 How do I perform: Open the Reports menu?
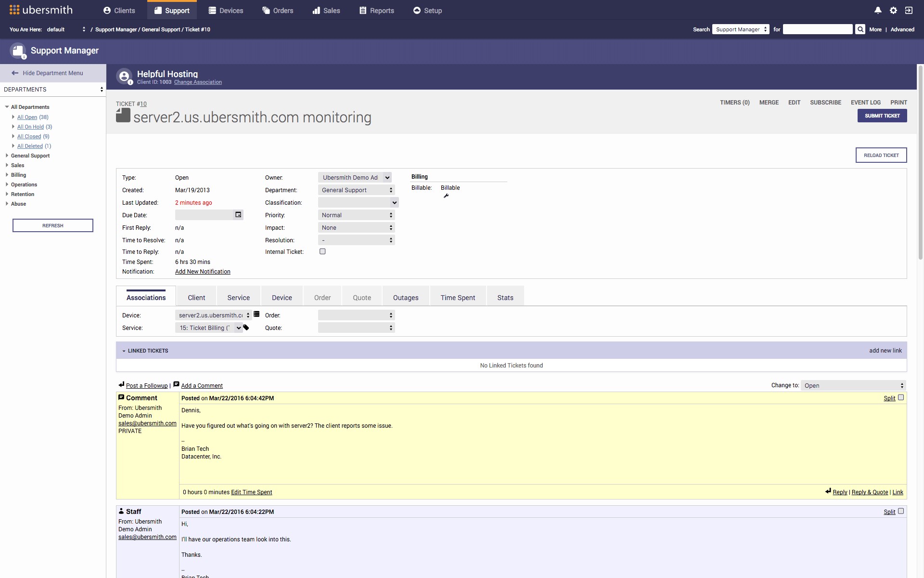(x=377, y=11)
